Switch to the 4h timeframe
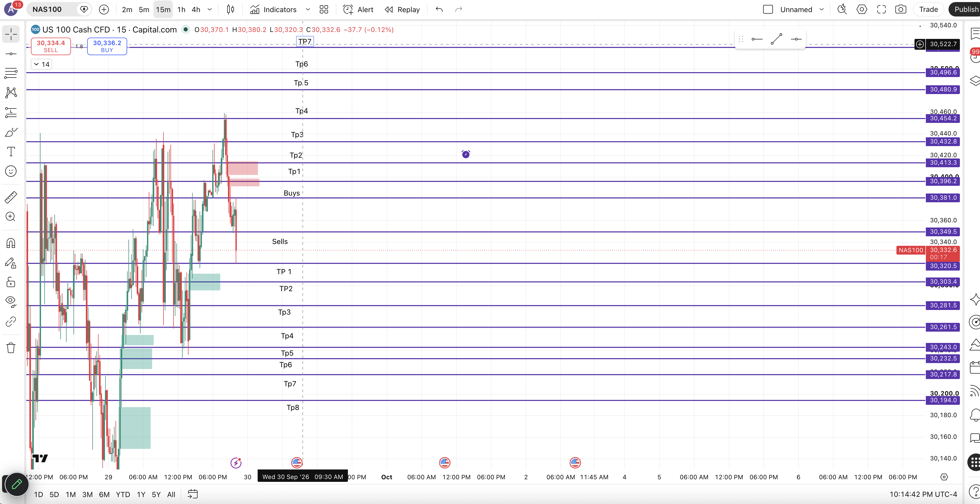 pos(196,10)
